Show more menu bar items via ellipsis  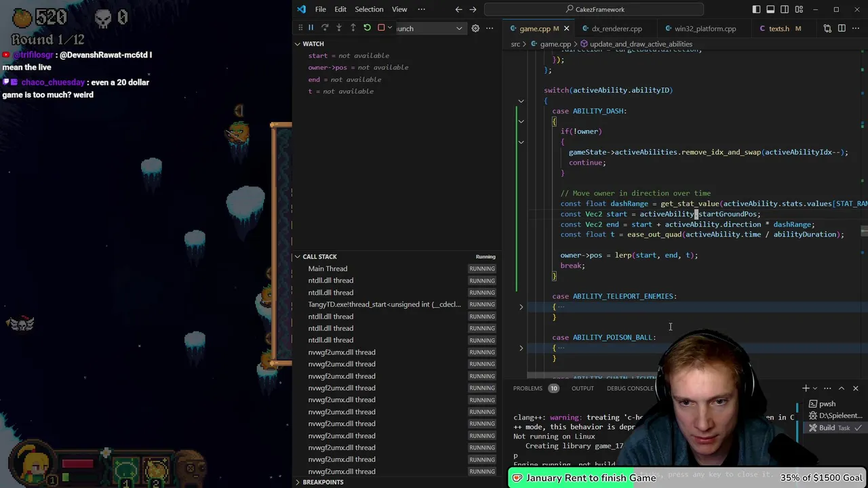(421, 9)
